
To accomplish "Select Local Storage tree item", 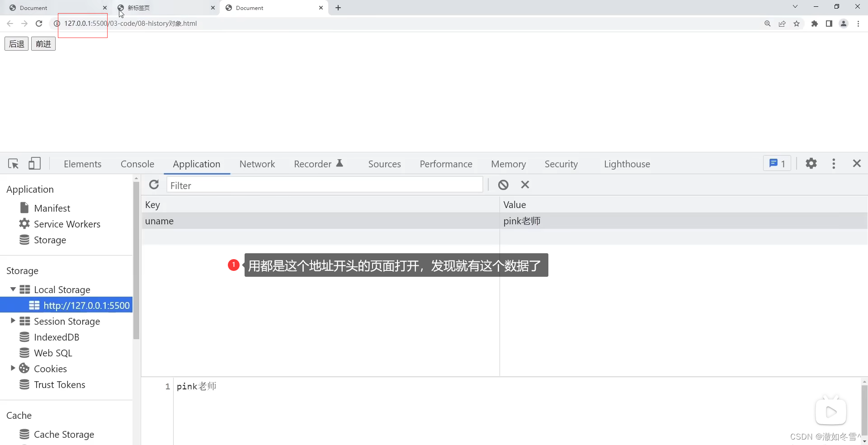I will [62, 289].
